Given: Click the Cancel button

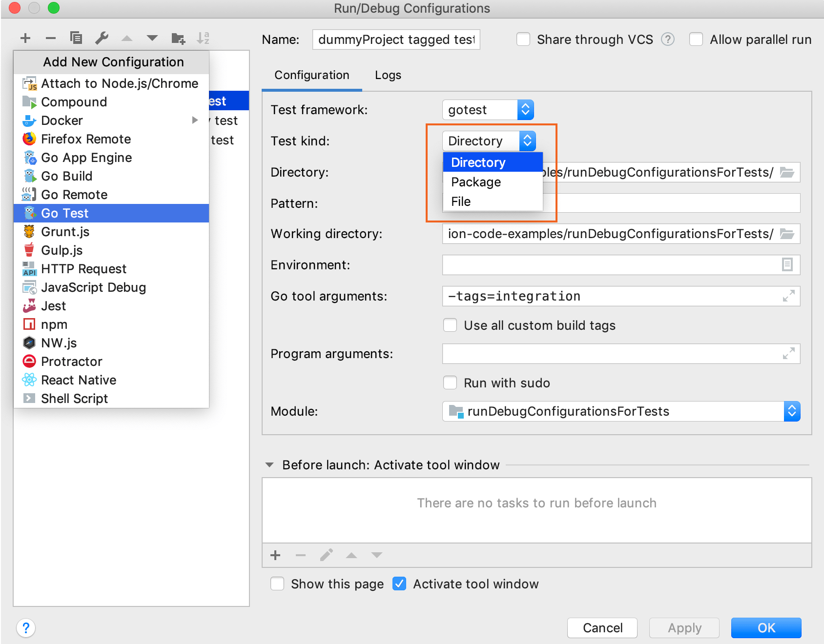Looking at the screenshot, I should point(602,628).
